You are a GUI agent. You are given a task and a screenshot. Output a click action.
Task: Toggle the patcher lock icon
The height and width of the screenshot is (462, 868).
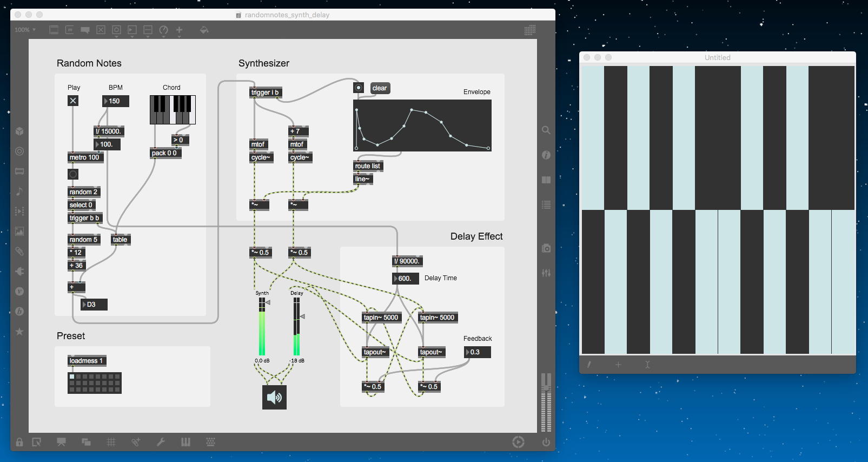(19, 442)
